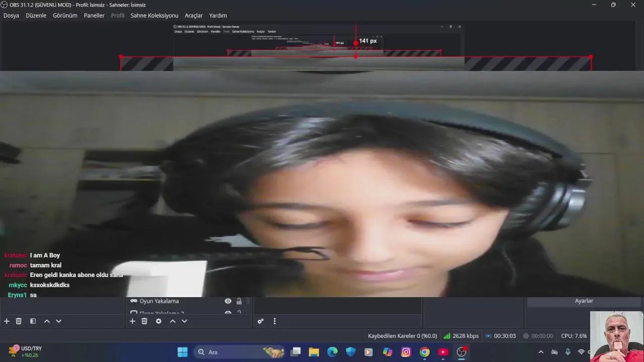Open audio mixer advanced properties gears icon
The image size is (644, 362).
(x=261, y=321)
